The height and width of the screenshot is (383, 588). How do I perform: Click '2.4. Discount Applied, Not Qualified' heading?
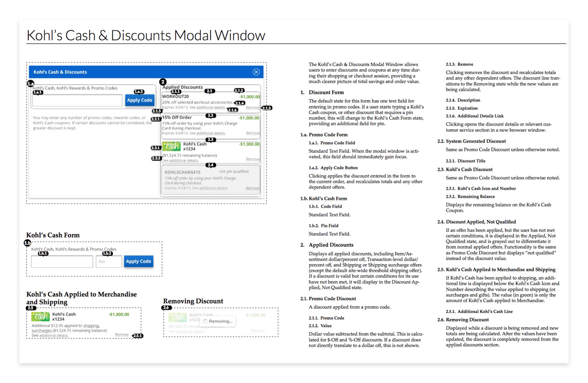pos(476,222)
